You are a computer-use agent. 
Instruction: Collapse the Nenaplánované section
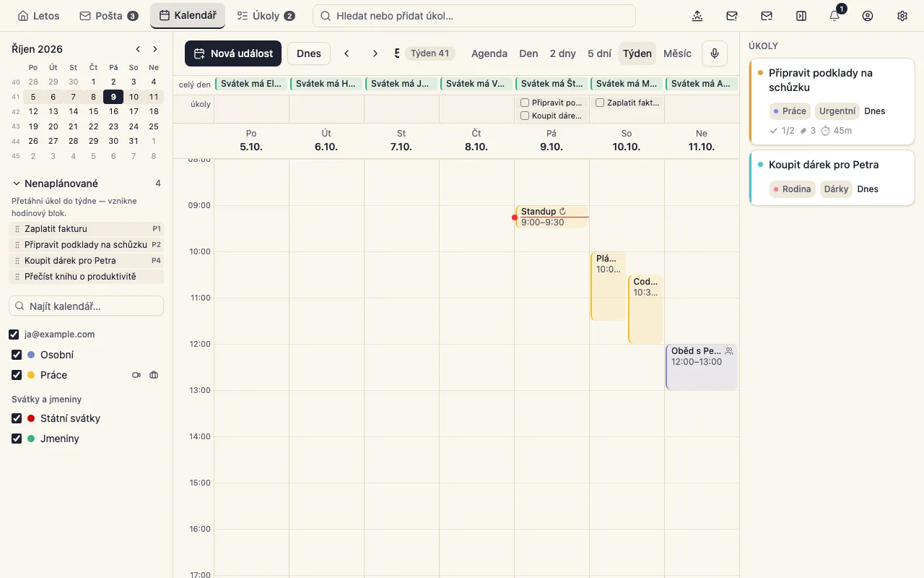pyautogui.click(x=17, y=184)
